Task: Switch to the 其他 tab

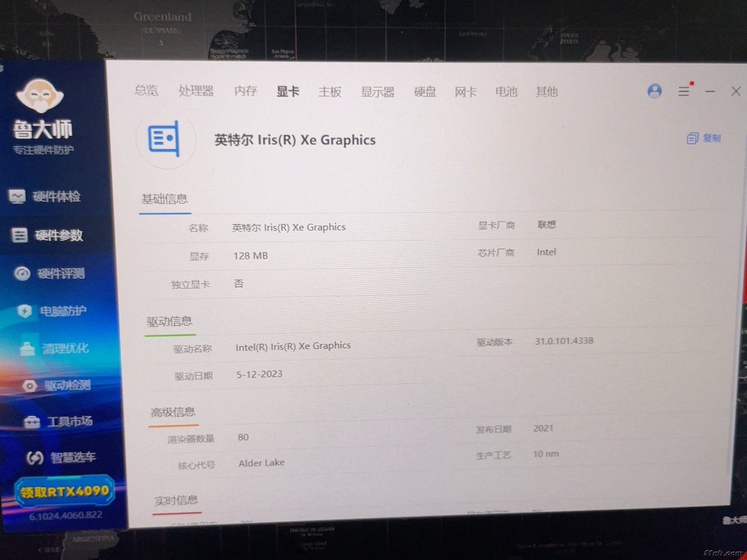Action: pyautogui.click(x=546, y=91)
